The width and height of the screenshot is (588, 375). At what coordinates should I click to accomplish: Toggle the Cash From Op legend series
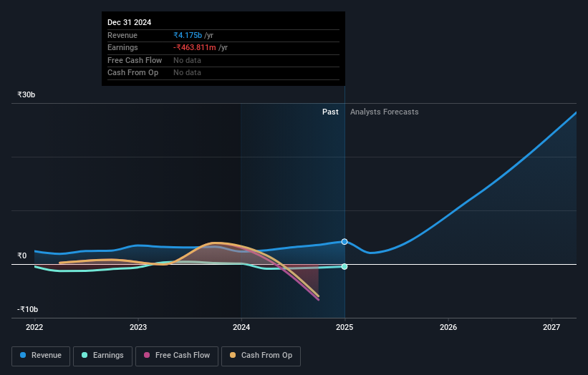tap(261, 356)
